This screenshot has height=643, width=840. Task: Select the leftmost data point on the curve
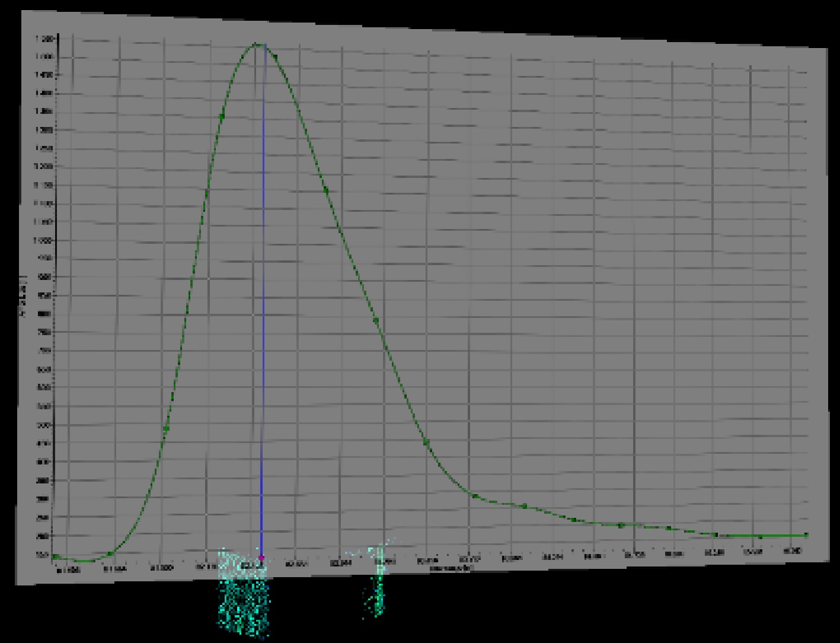coord(55,556)
